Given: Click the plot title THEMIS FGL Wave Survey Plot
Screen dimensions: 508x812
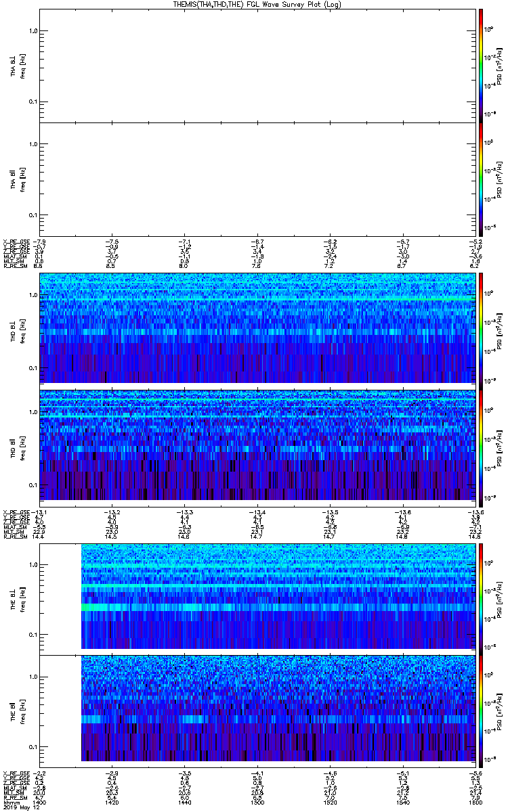Looking at the screenshot, I should pyautogui.click(x=257, y=4).
